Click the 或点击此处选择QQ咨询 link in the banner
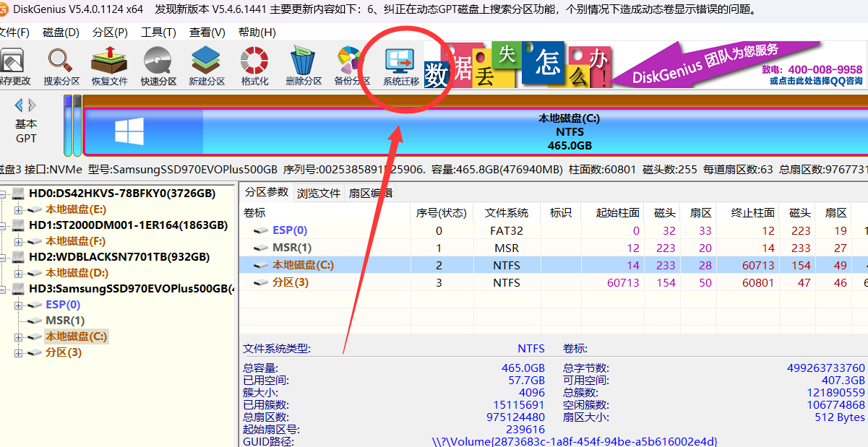This screenshot has width=868, height=447. 816,81
